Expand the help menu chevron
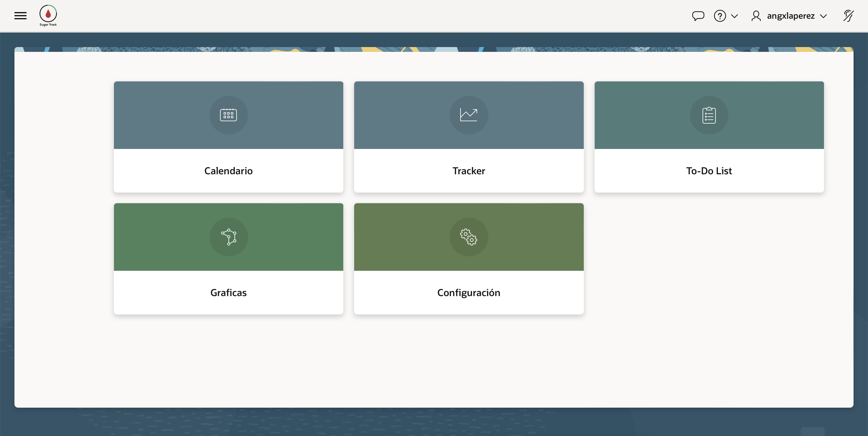 coord(734,16)
